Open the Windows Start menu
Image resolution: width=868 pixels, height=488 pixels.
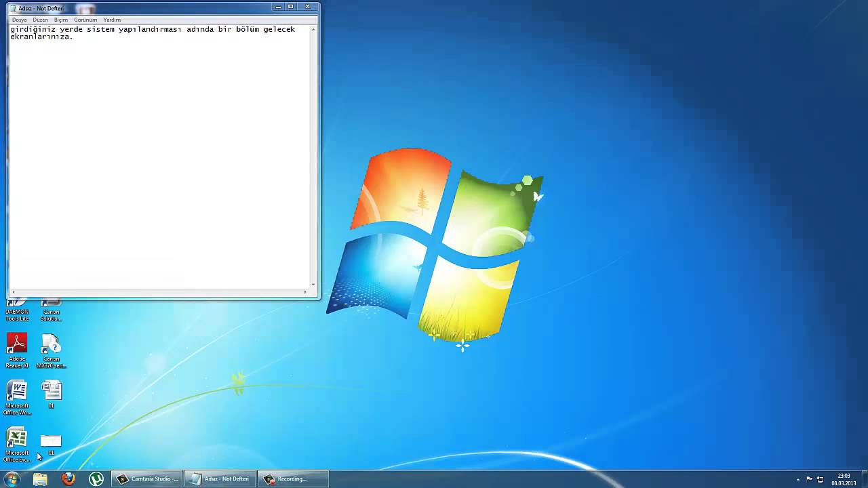pos(12,479)
